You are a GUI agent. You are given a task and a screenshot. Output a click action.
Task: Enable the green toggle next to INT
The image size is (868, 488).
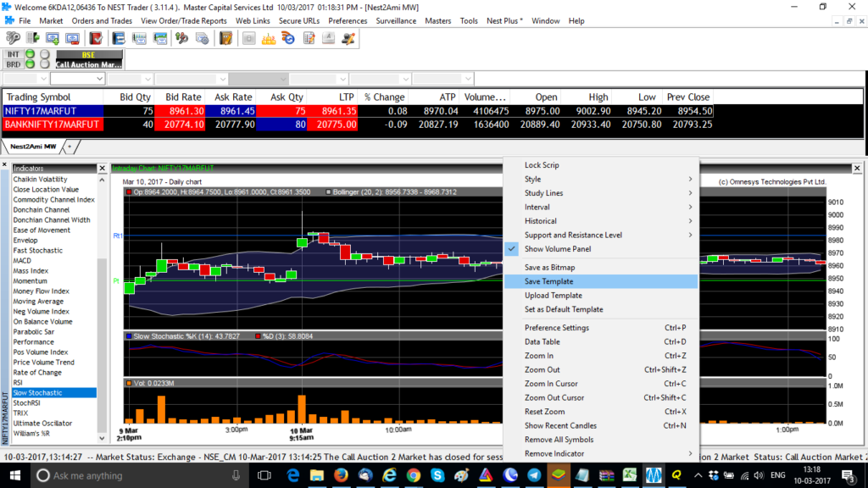[31, 54]
